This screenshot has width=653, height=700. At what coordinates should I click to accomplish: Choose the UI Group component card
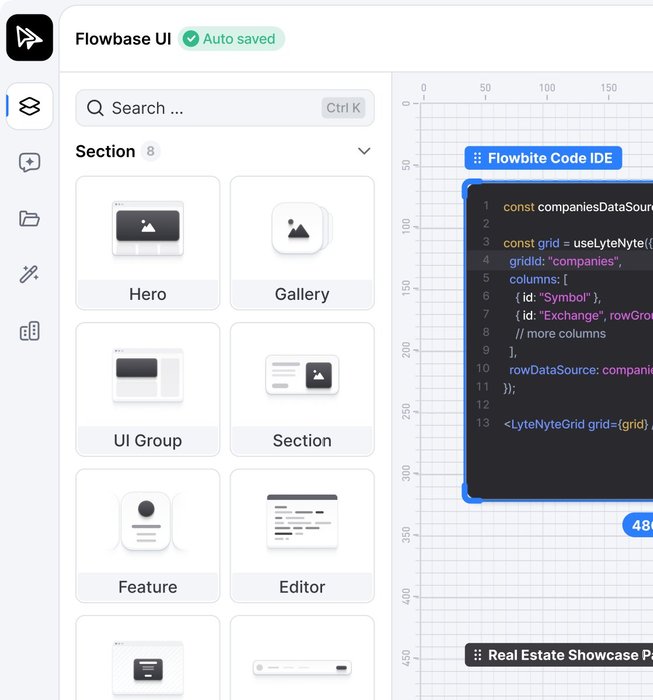[148, 389]
